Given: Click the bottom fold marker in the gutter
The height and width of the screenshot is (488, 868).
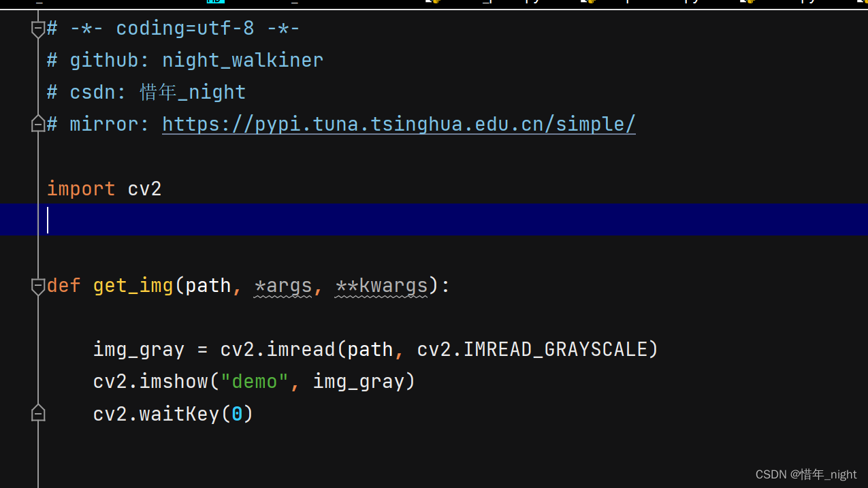Looking at the screenshot, I should pyautogui.click(x=38, y=412).
